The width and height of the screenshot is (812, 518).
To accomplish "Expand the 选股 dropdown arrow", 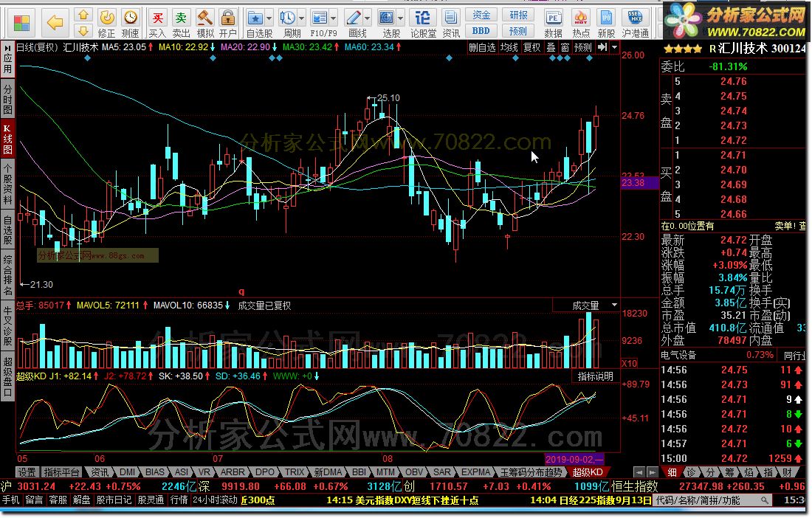I will [400, 18].
